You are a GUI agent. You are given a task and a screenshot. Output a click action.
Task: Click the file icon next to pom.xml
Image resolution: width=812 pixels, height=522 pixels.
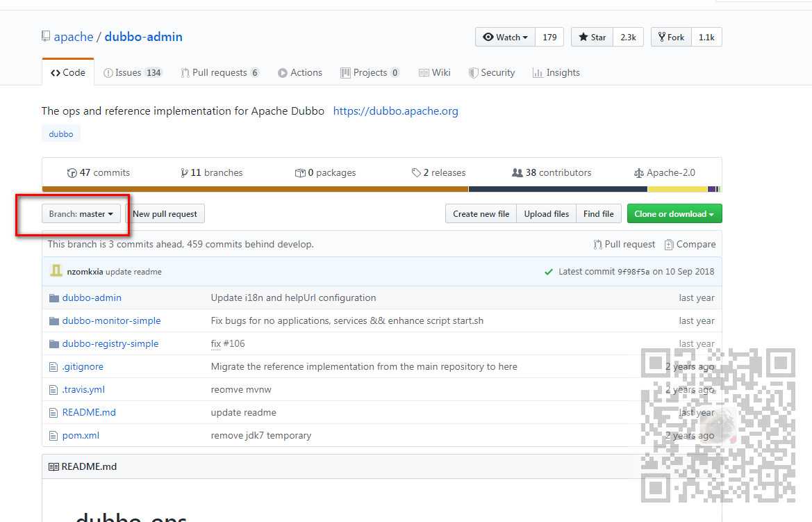pyautogui.click(x=53, y=435)
